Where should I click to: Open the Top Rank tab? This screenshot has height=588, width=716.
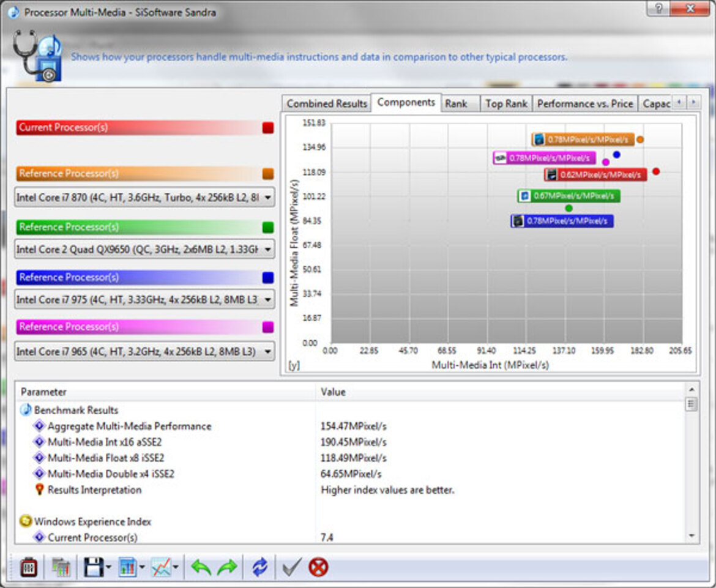[506, 104]
